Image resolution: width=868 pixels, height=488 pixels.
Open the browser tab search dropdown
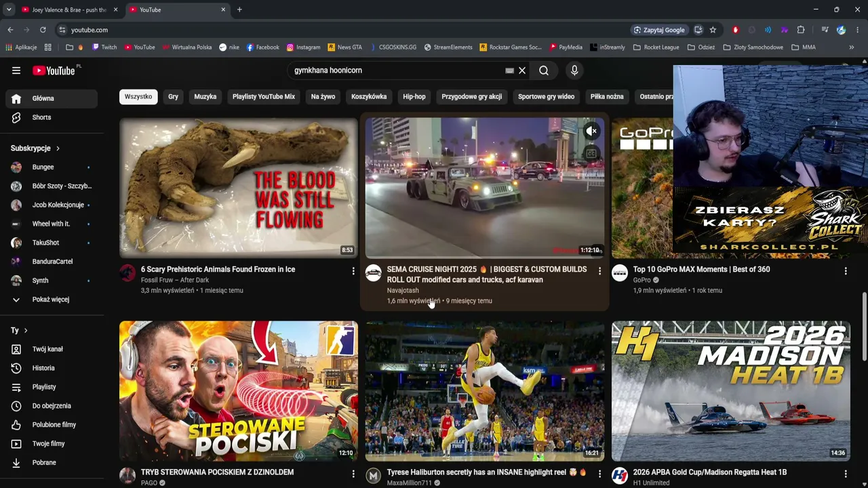[9, 9]
